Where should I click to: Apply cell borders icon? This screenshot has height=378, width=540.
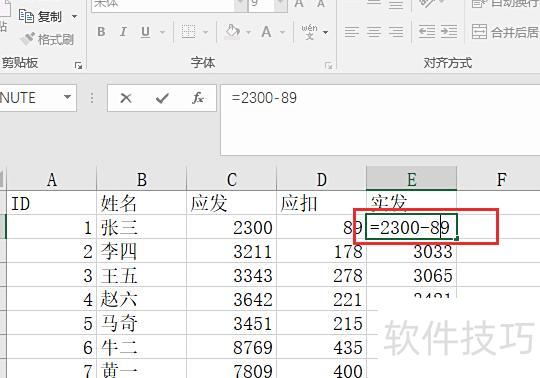point(188,32)
